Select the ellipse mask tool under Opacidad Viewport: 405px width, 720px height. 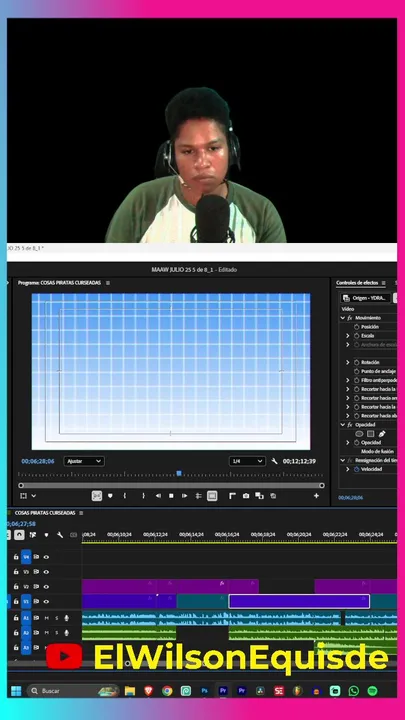(359, 433)
